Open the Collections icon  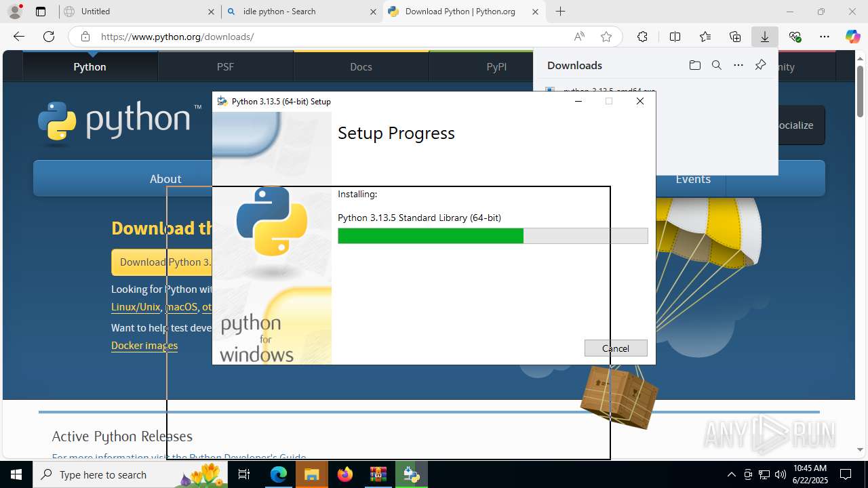tap(735, 37)
